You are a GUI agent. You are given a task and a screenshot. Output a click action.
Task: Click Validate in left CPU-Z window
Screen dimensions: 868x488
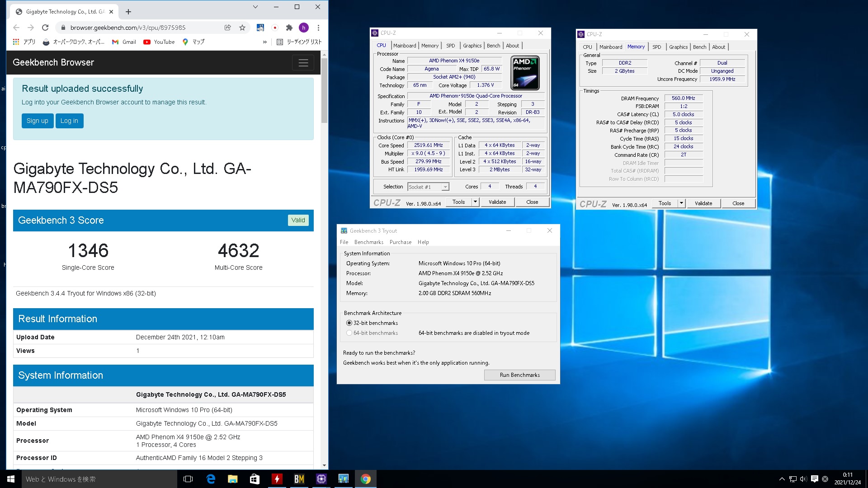click(497, 202)
